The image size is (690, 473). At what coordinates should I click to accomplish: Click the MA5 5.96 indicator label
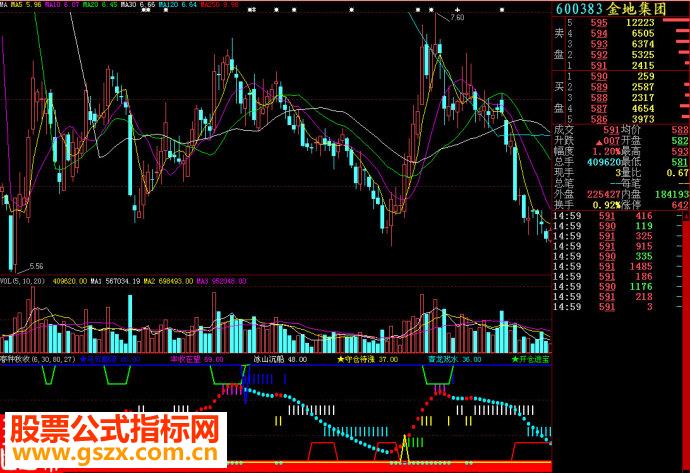26,5
